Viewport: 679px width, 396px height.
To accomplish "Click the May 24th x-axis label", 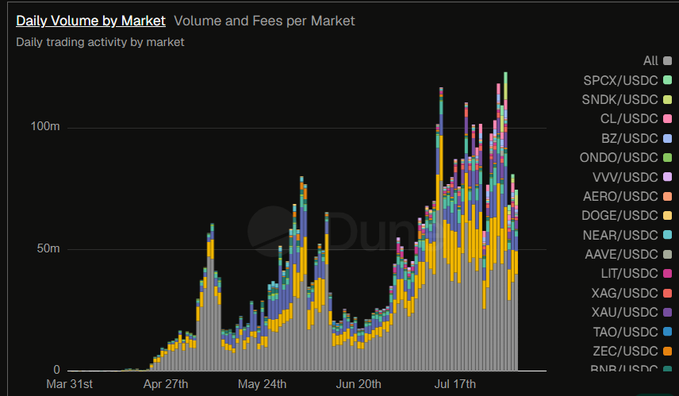I will tap(262, 384).
